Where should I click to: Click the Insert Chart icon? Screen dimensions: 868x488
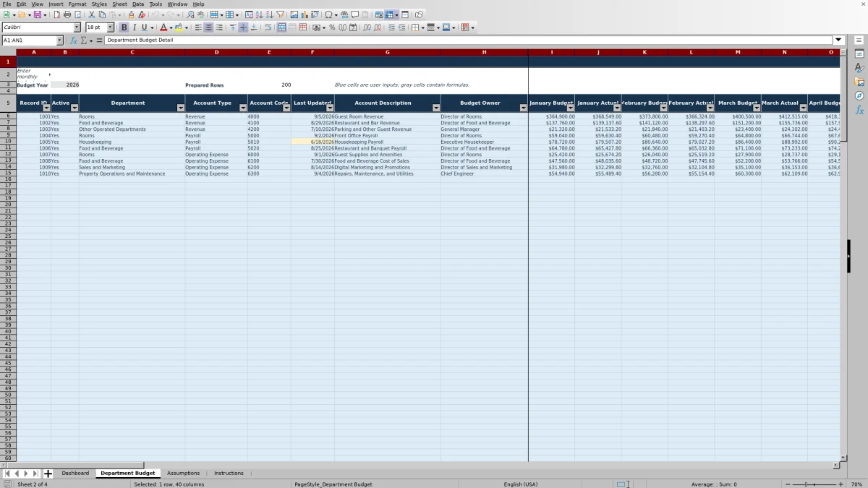point(305,14)
